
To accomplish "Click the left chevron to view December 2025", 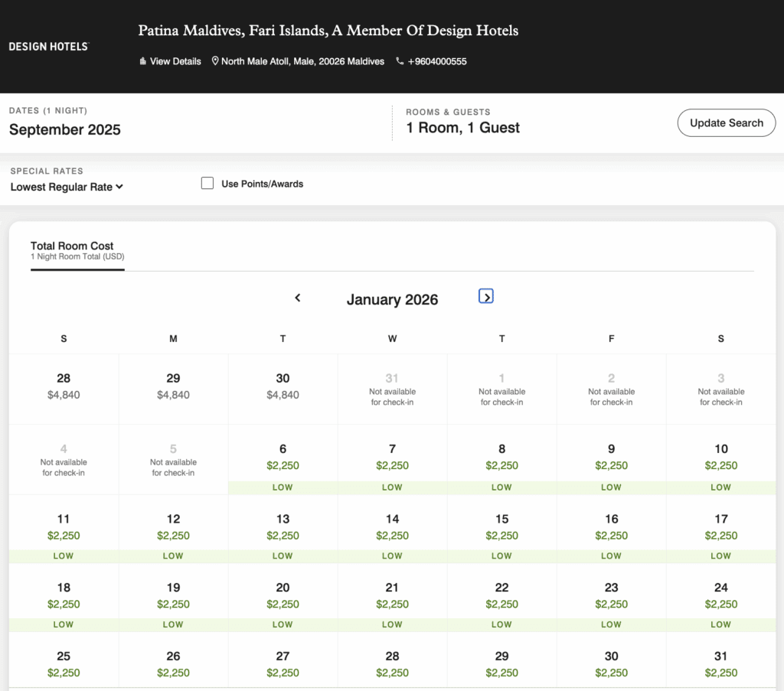I will [298, 298].
